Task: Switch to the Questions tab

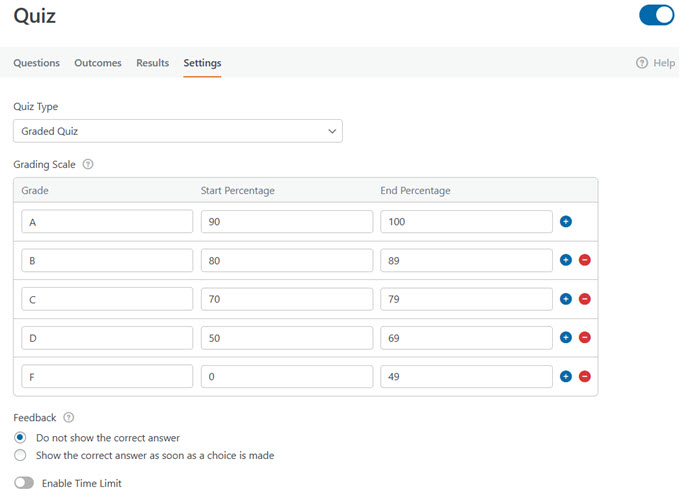Action: click(36, 63)
